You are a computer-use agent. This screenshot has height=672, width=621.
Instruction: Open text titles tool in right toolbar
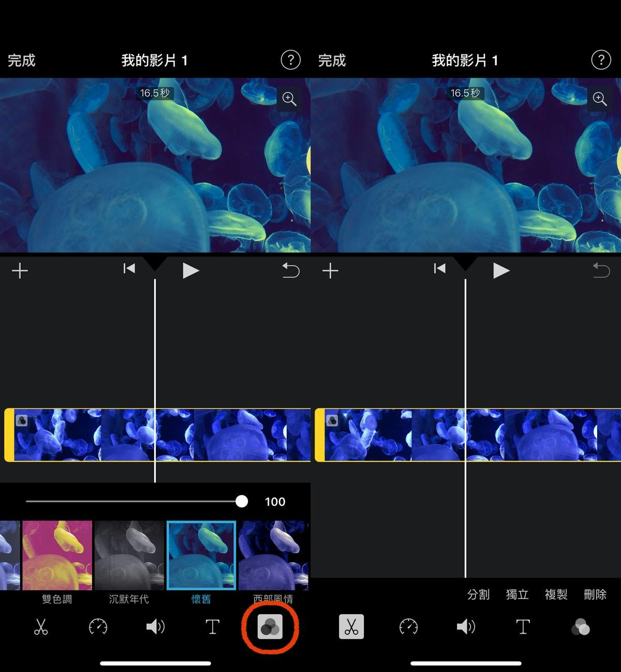pyautogui.click(x=523, y=627)
